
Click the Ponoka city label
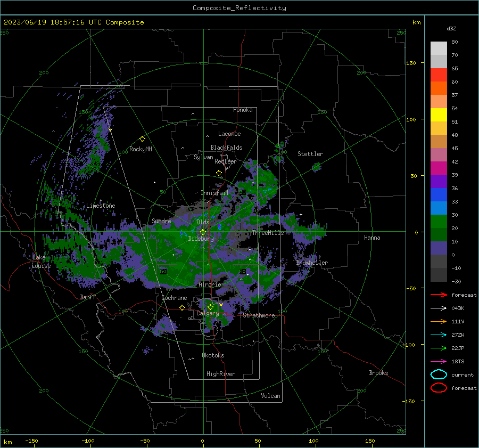pyautogui.click(x=243, y=110)
